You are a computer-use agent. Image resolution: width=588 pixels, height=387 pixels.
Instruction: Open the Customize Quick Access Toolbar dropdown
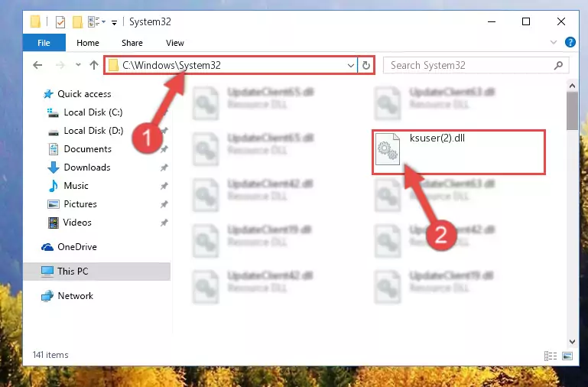114,23
